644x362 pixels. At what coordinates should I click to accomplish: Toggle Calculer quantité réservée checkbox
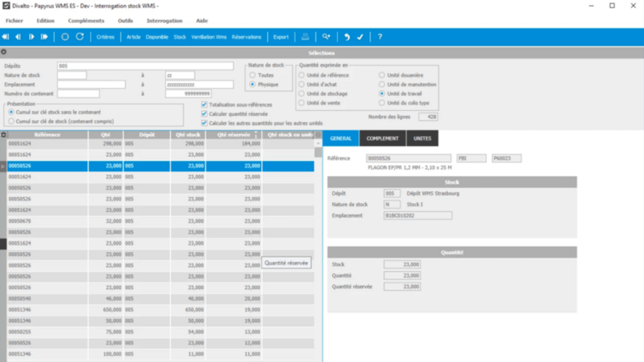click(204, 114)
